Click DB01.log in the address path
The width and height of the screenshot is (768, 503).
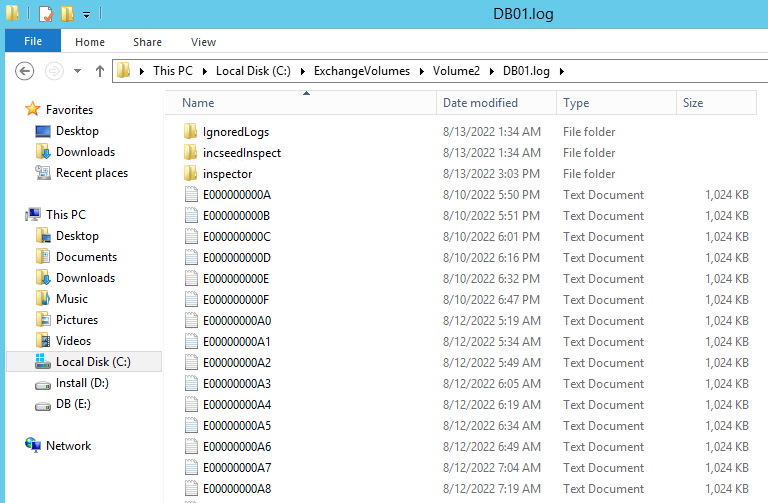[x=526, y=71]
